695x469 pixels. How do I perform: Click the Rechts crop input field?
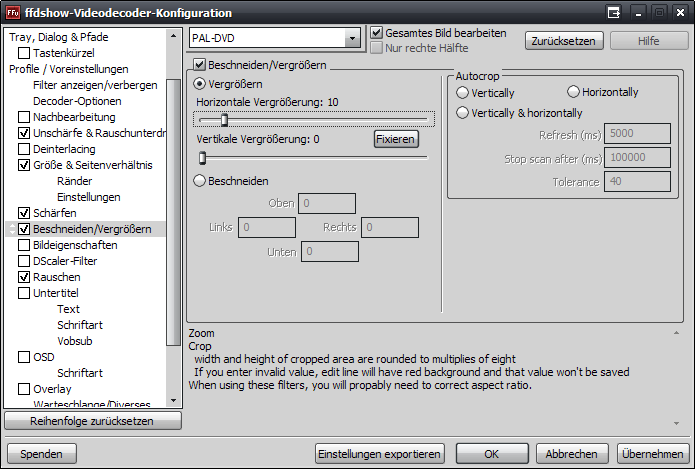tap(390, 227)
